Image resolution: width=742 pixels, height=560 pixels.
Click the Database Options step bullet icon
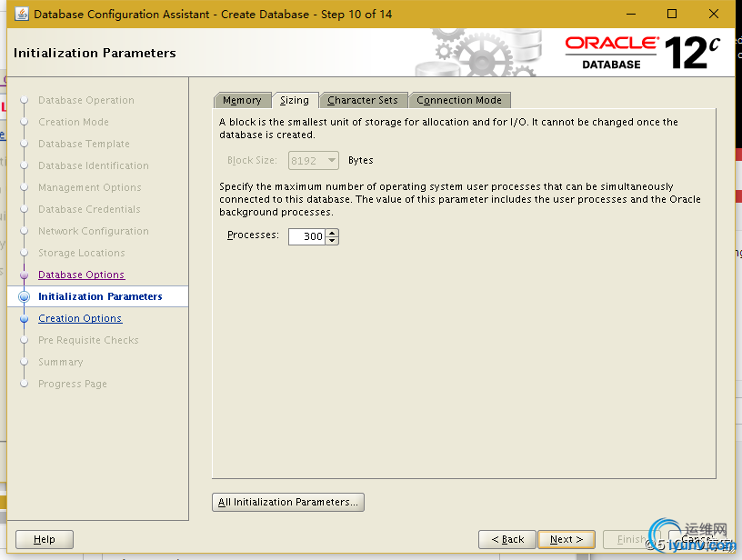25,275
